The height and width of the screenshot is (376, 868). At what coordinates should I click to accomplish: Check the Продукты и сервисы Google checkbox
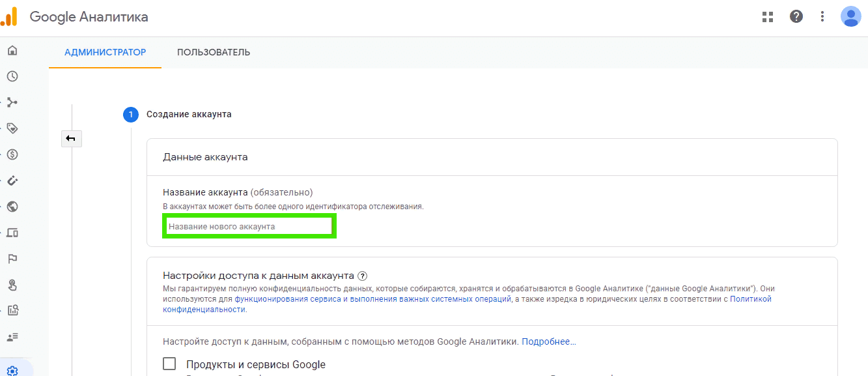click(169, 364)
